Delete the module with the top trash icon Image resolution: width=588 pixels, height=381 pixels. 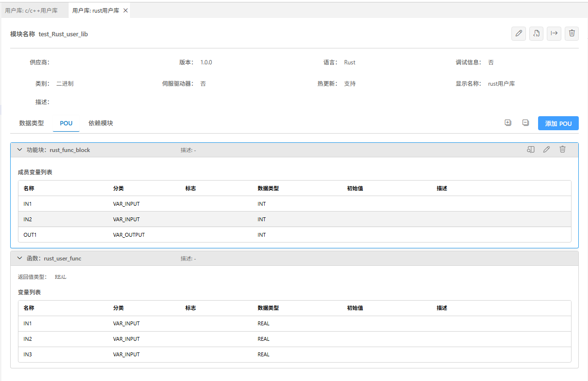(572, 33)
